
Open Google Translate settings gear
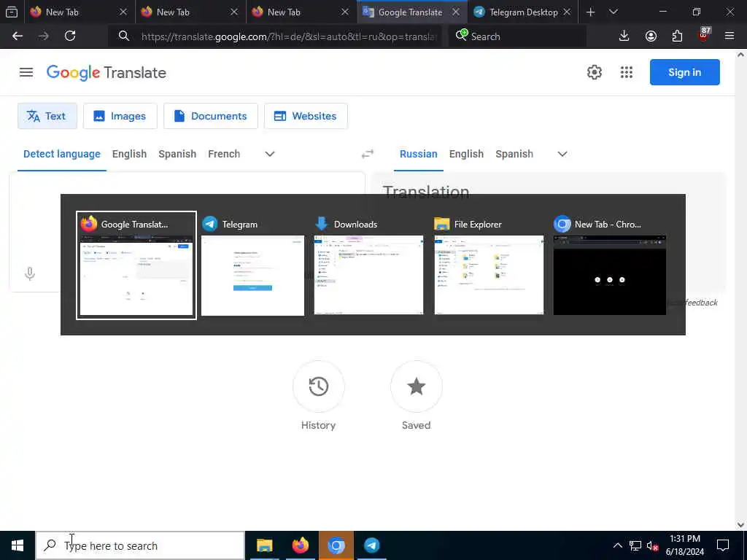[594, 72]
